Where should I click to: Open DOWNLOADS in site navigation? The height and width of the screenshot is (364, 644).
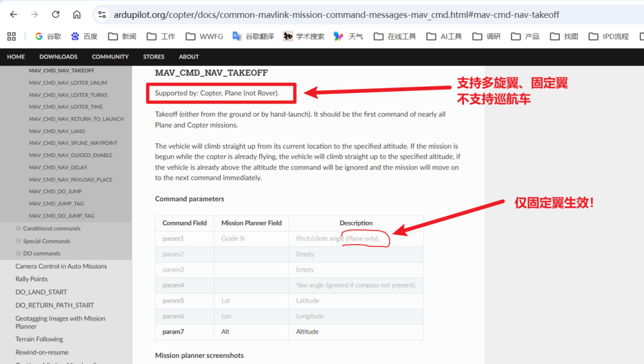click(58, 57)
